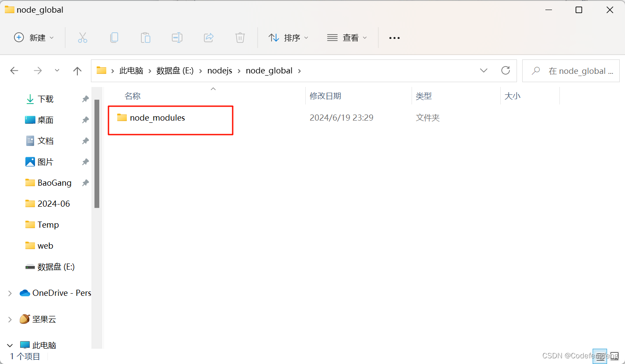Open the 查看 view dropdown

347,38
